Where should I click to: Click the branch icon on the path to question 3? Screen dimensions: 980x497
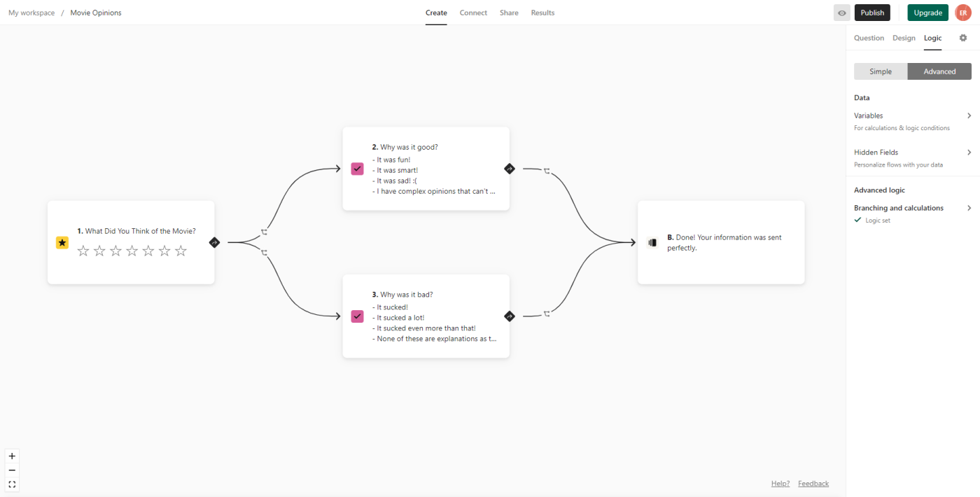coord(264,253)
